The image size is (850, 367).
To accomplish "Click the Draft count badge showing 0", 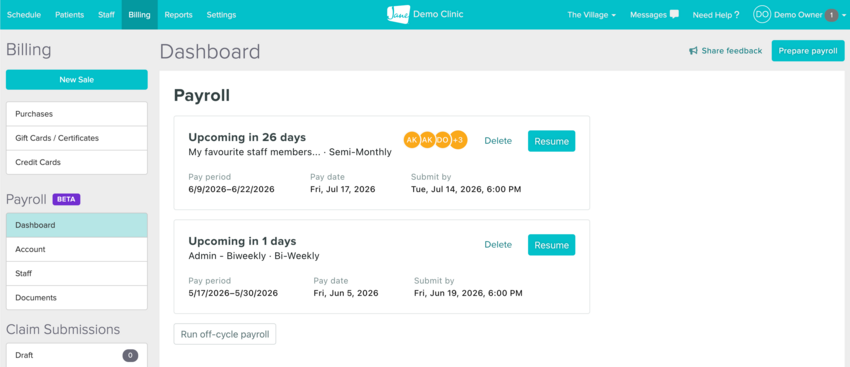I will pos(130,356).
